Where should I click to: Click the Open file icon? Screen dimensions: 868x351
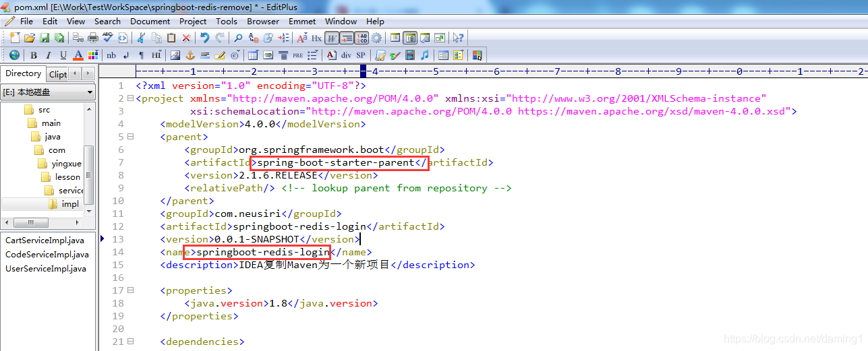tap(30, 38)
